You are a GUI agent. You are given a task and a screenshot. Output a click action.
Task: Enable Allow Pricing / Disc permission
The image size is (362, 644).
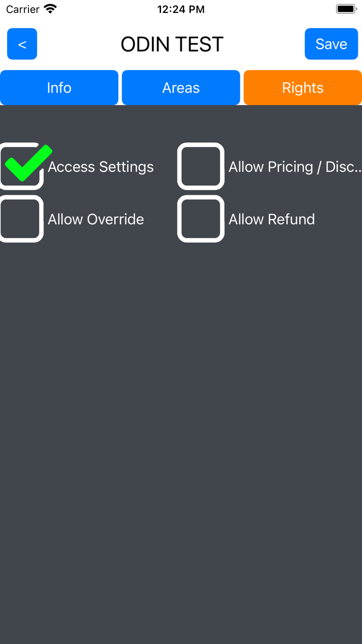point(201,167)
